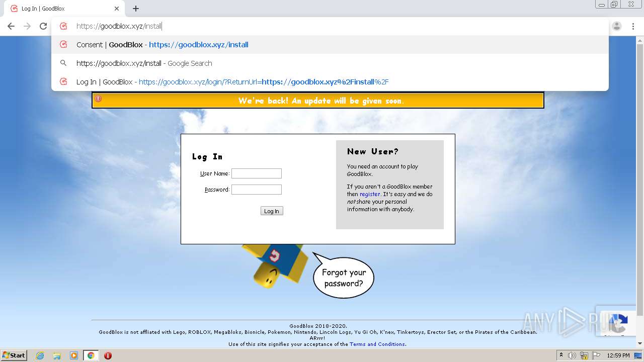Click the GoodBlox site icon in address bar

tap(63, 26)
